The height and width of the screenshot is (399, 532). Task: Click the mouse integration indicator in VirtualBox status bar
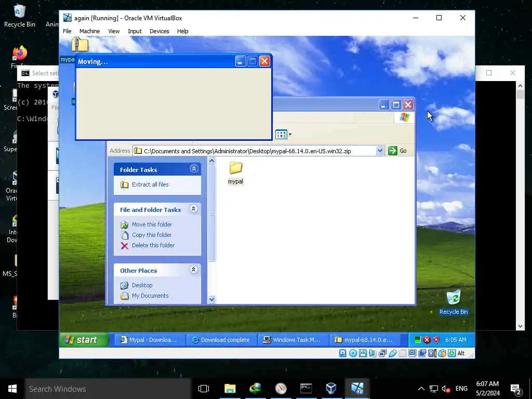(x=442, y=353)
